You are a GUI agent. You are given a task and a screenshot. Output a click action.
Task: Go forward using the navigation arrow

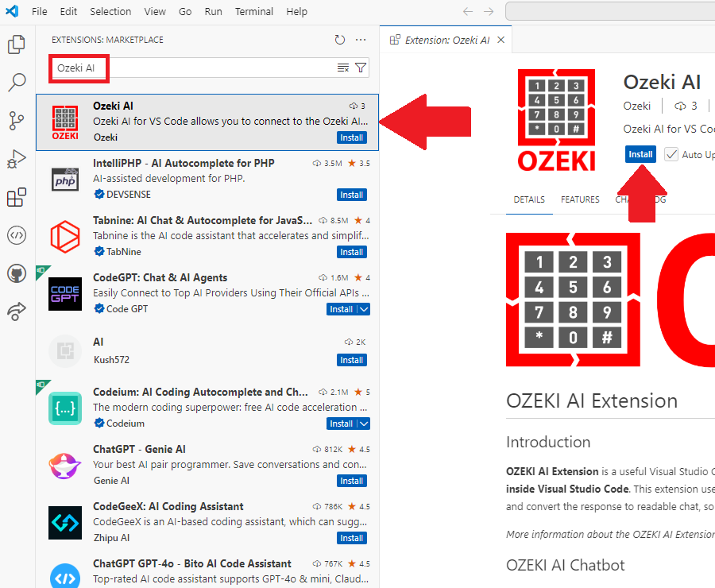[489, 11]
